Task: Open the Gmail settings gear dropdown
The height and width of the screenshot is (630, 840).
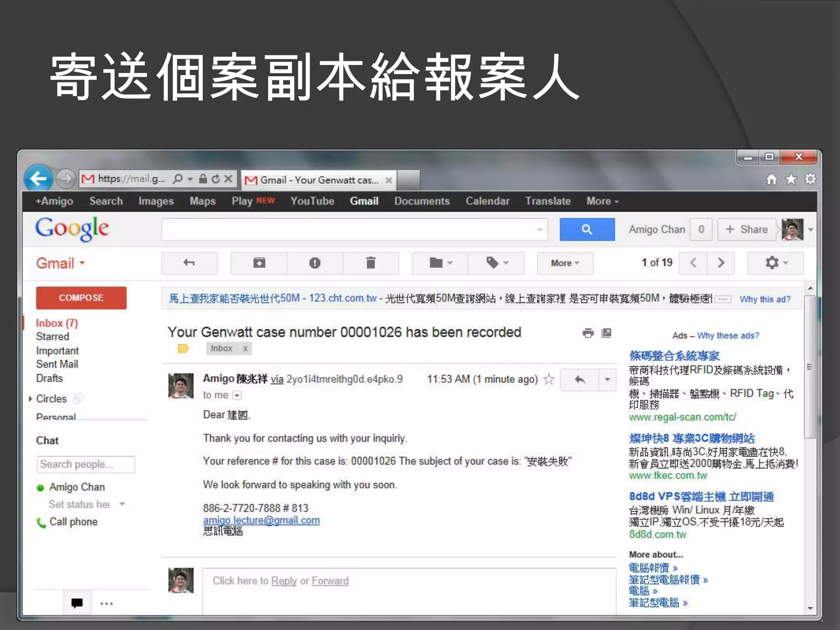Action: pyautogui.click(x=776, y=263)
